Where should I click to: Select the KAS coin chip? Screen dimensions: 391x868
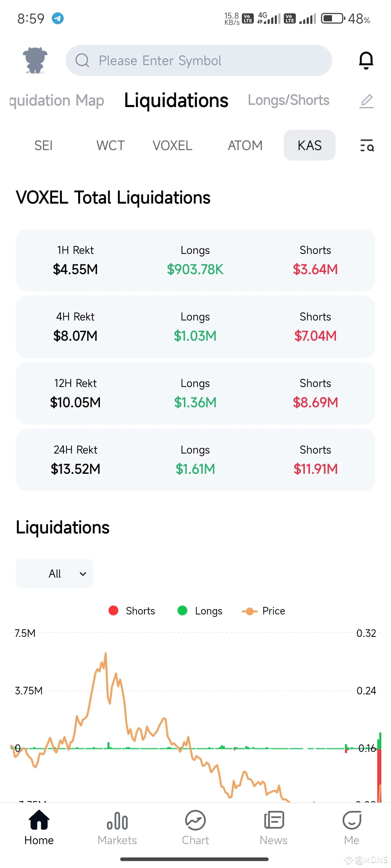(x=310, y=145)
